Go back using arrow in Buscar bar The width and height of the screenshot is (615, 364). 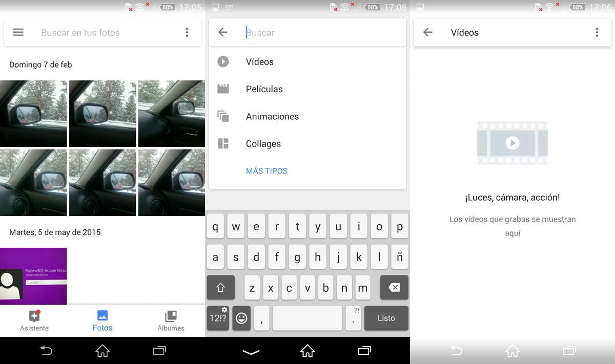[x=222, y=32]
